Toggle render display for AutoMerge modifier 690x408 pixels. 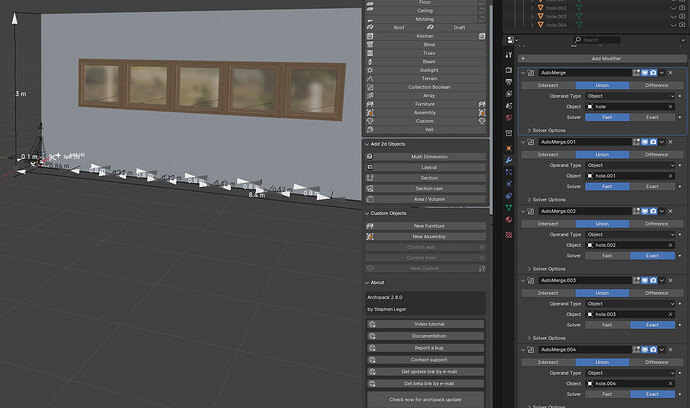(653, 73)
